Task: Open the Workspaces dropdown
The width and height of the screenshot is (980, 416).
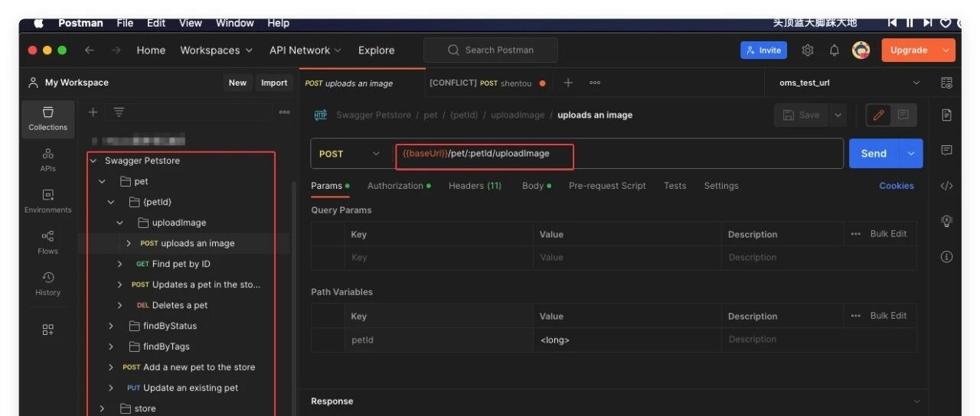Action: click(216, 50)
